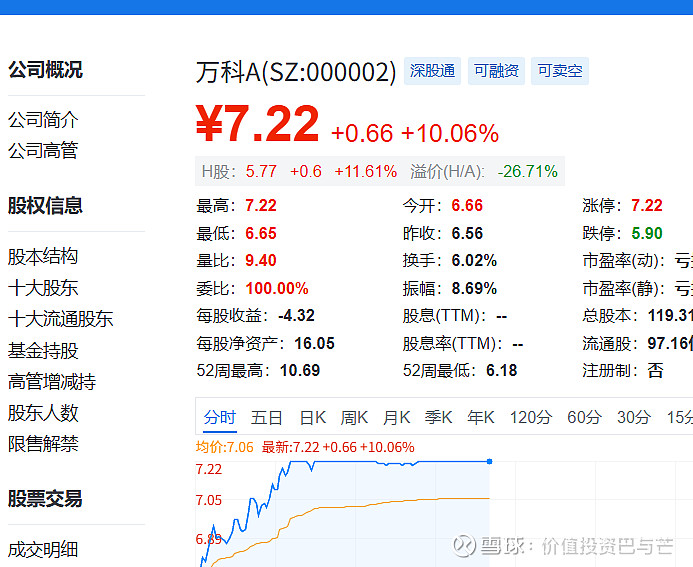Viewport: 693px width, 567px height.
Task: Click the 每股收益 value -4.32
Action: tap(297, 316)
